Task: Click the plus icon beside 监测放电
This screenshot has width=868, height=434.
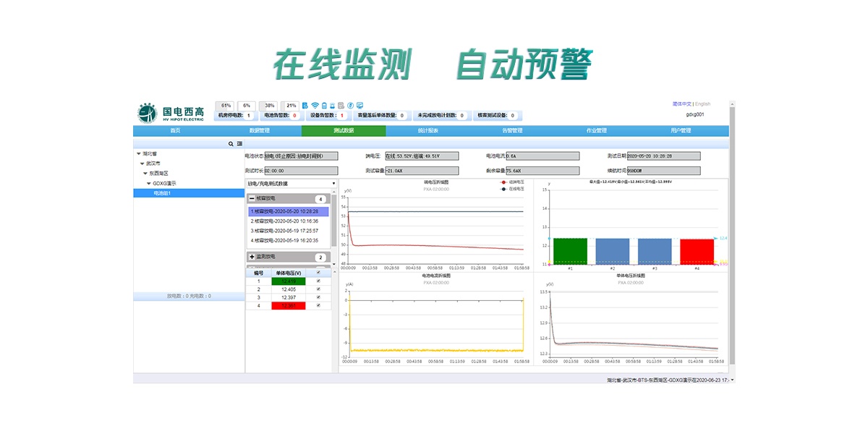Action: (252, 257)
